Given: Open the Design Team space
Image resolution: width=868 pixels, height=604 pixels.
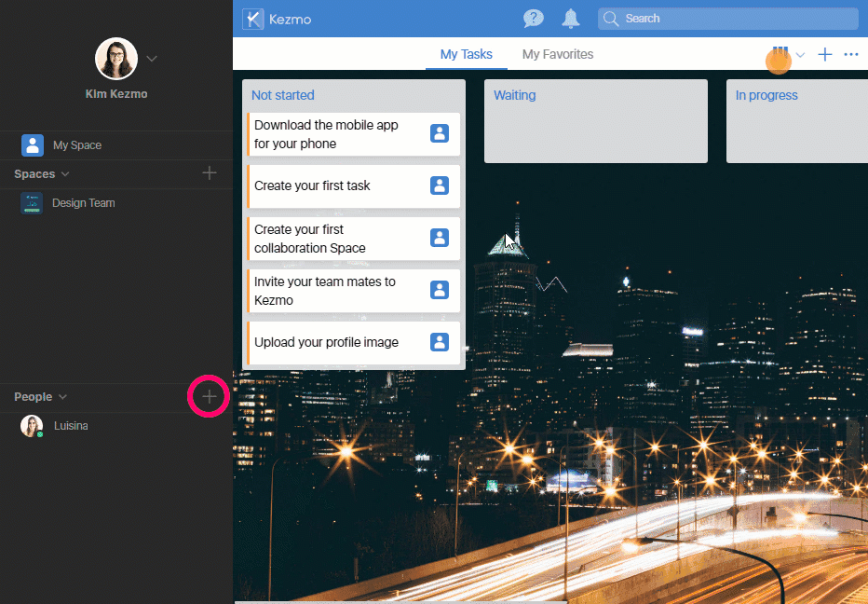Looking at the screenshot, I should pos(83,203).
